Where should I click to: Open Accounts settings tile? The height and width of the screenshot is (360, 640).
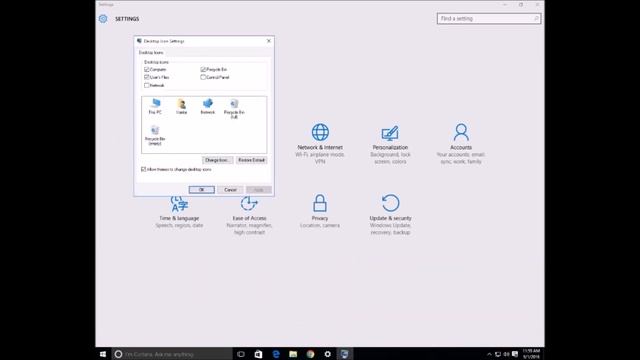(x=461, y=144)
